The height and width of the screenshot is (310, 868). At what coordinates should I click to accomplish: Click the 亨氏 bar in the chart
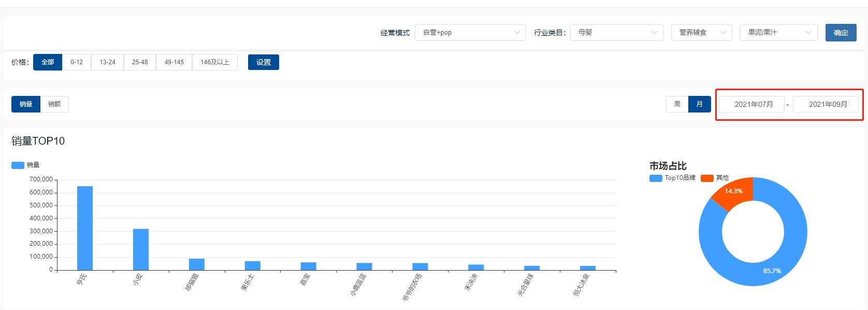(x=85, y=228)
